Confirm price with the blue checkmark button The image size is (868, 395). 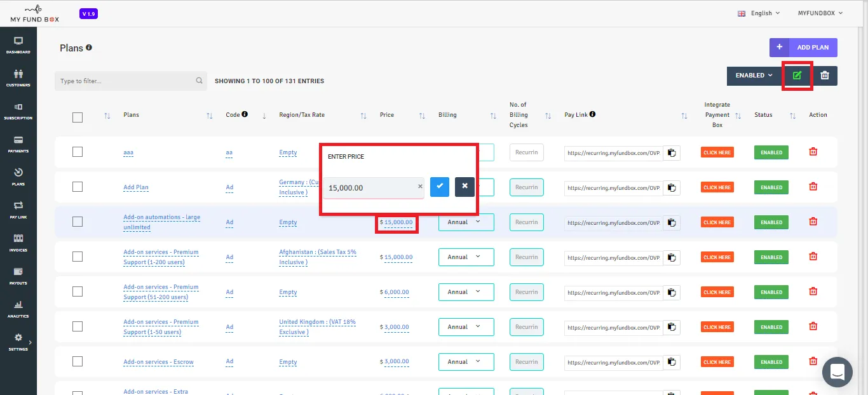(440, 187)
